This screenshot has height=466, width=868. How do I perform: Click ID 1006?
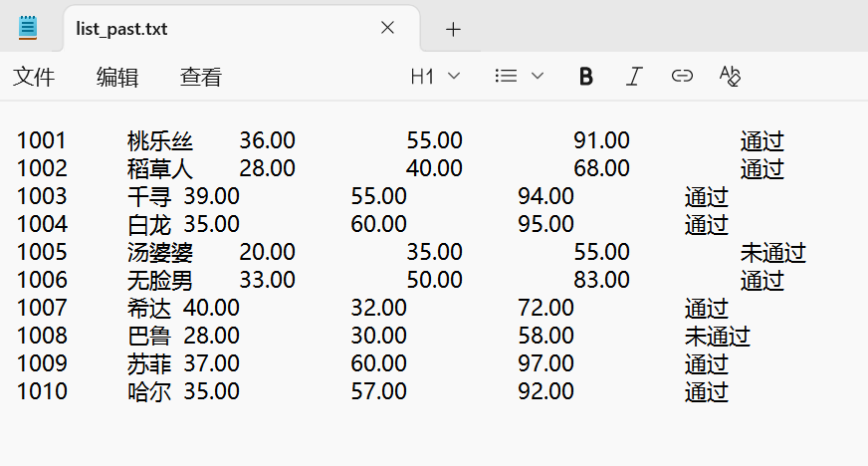(x=42, y=280)
